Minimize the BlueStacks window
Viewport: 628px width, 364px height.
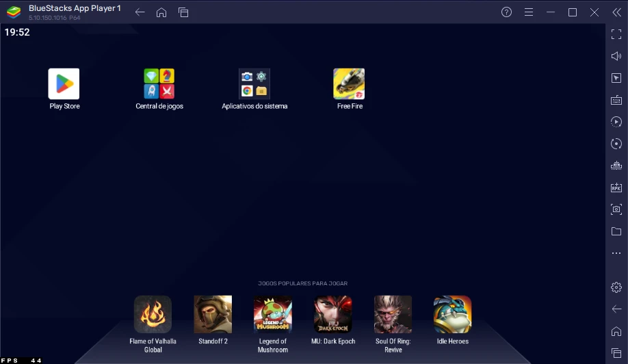(551, 12)
